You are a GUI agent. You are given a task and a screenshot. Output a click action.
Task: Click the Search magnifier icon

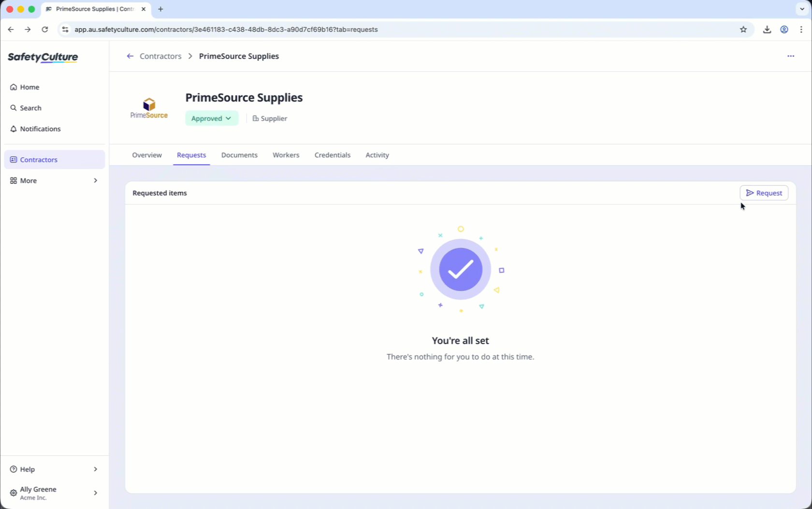coord(14,108)
